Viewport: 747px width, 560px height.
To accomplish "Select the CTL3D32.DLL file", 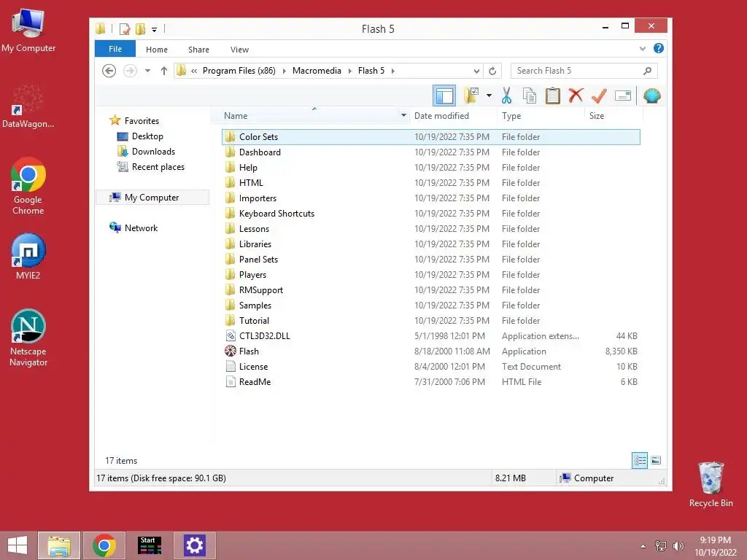I will click(264, 336).
